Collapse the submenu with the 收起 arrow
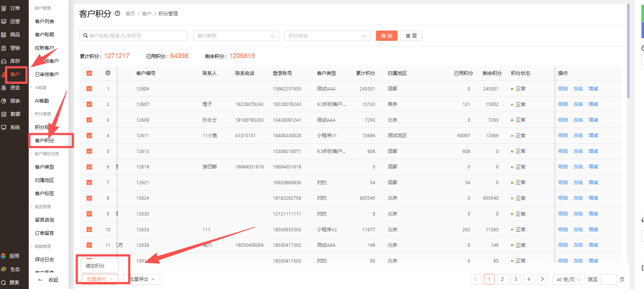The height and width of the screenshot is (289, 644). [x=41, y=280]
